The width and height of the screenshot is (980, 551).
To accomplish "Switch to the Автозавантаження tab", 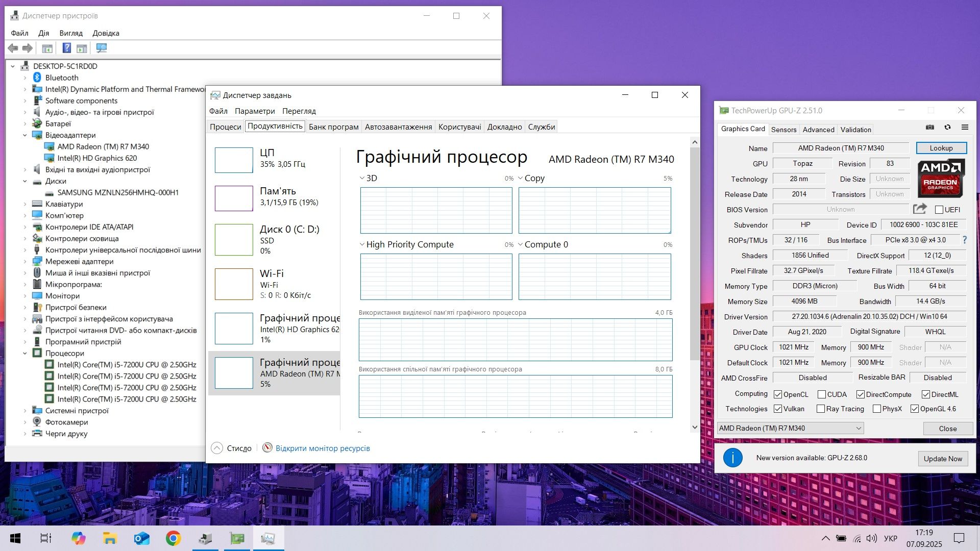I will pyautogui.click(x=398, y=127).
